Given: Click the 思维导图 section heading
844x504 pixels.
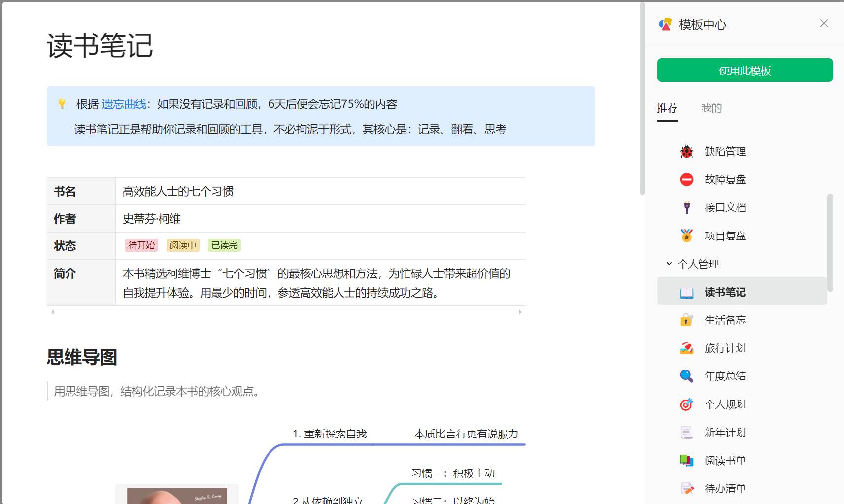Looking at the screenshot, I should pos(82,357).
